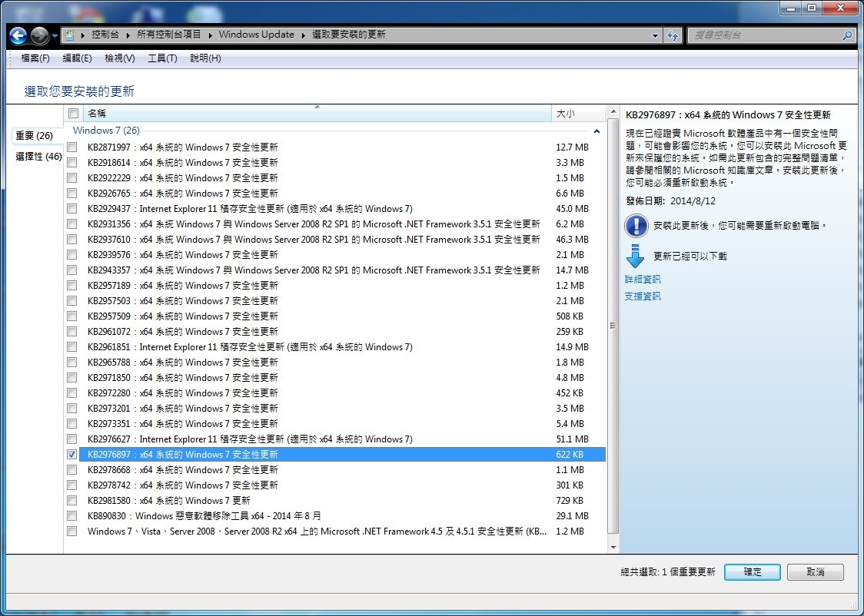Go forward with the Forward arrow button
Viewport: 864px width, 616px height.
[x=40, y=36]
